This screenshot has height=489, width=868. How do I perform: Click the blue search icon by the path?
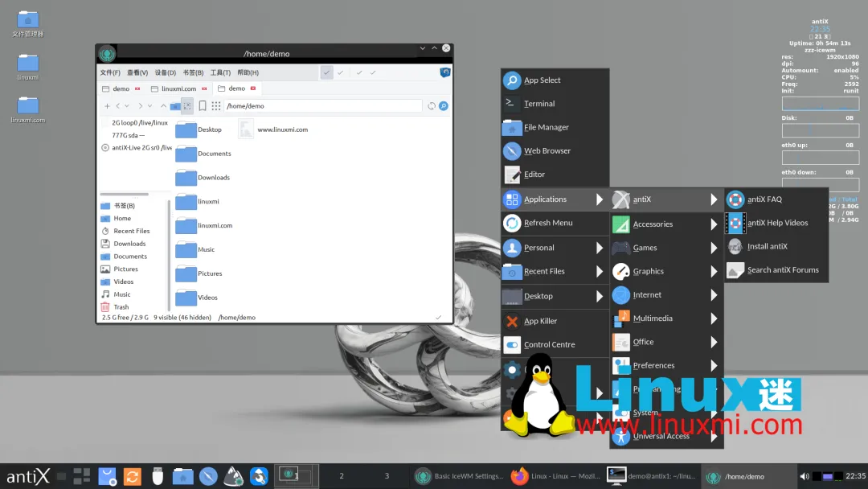pyautogui.click(x=444, y=106)
